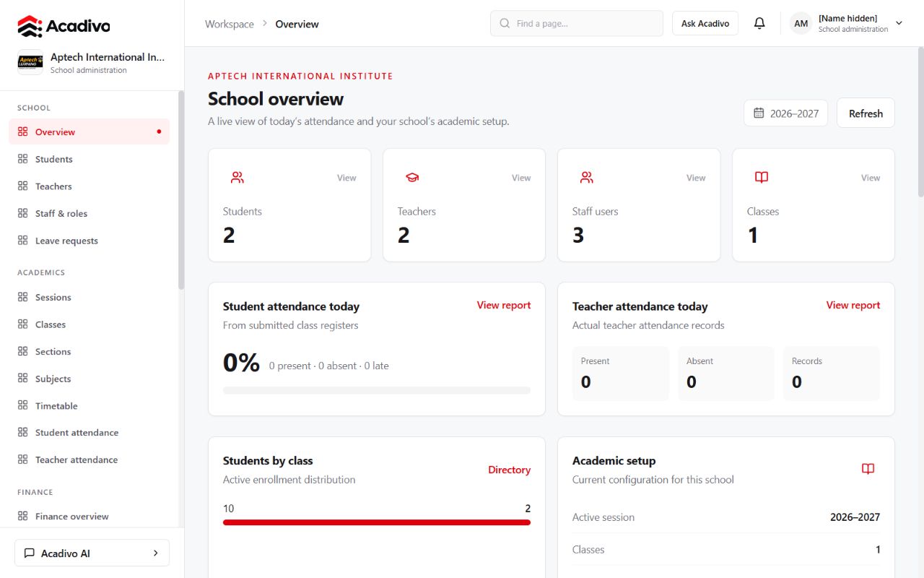Open notifications bell icon
Image resolution: width=924 pixels, height=578 pixels.
click(x=759, y=24)
